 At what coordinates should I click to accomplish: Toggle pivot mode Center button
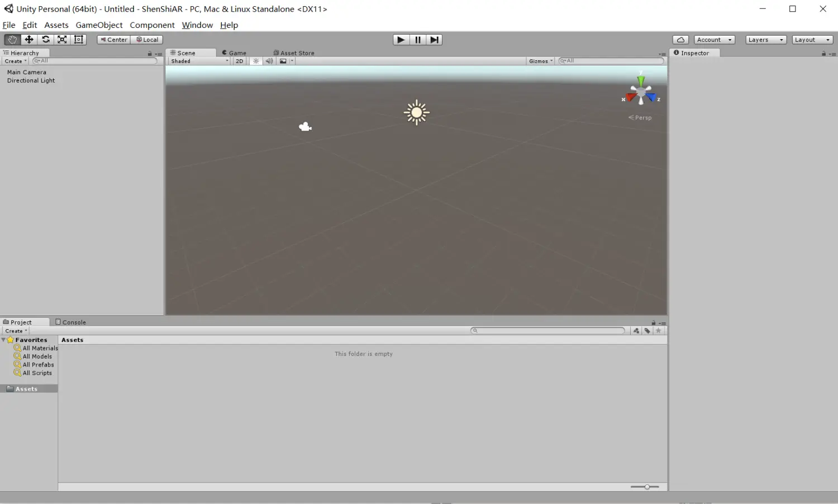tap(114, 40)
